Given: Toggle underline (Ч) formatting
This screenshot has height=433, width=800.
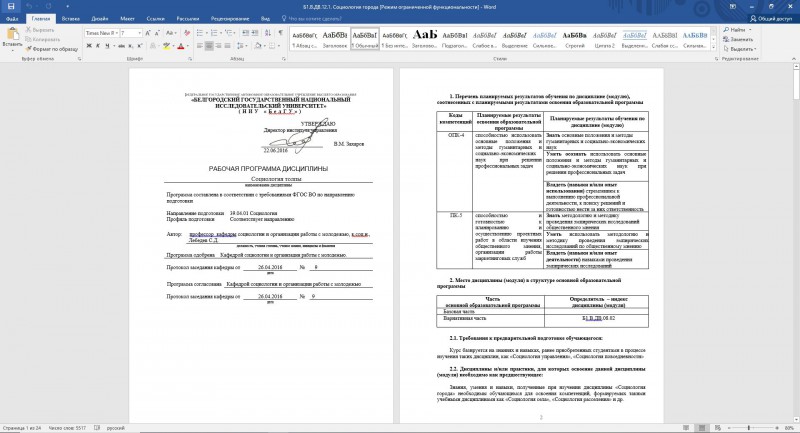Looking at the screenshot, I should click(x=107, y=46).
